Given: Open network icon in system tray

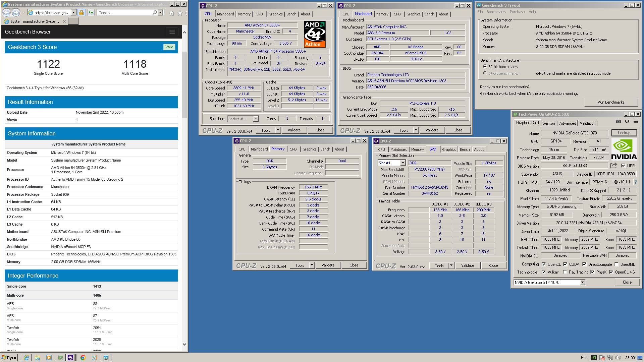Looking at the screenshot, I should click(610, 358).
